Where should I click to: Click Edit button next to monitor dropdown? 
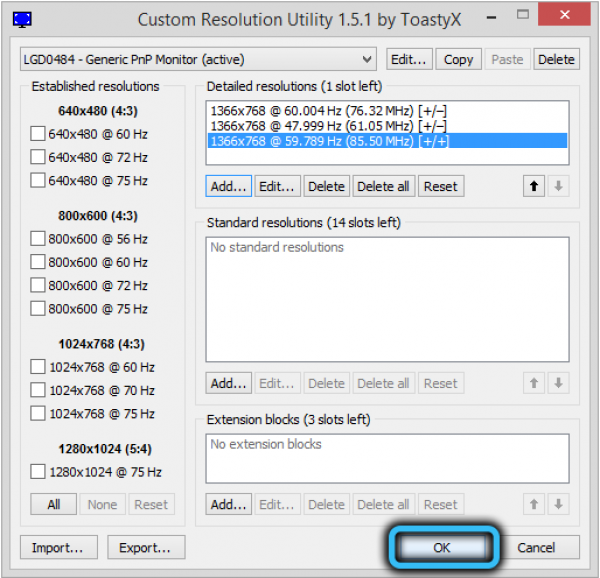(x=409, y=59)
